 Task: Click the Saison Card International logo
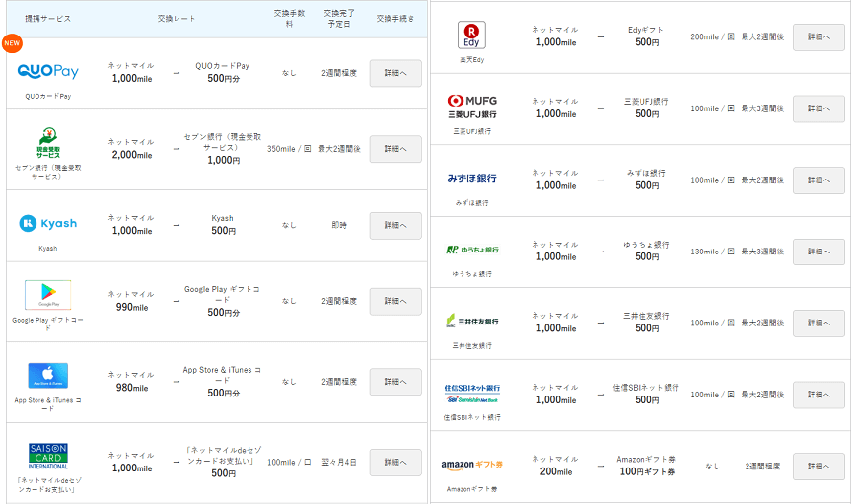(x=48, y=456)
